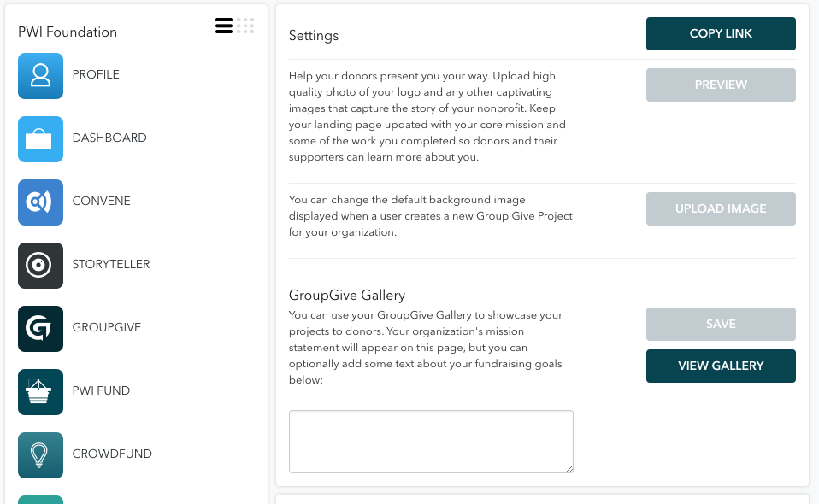Select the Storyteller target icon
Screen dimensions: 819x504
(40, 265)
